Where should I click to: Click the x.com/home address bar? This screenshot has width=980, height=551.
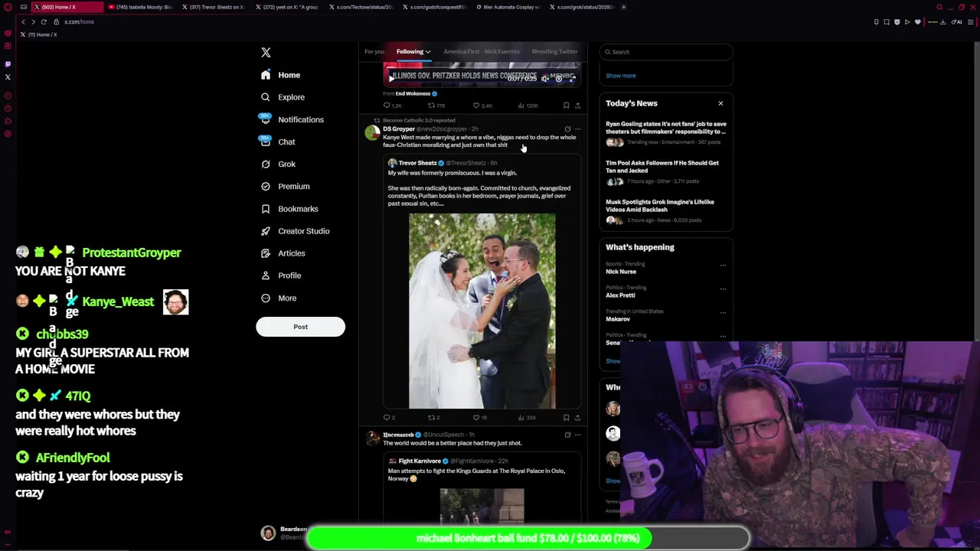(x=79, y=21)
